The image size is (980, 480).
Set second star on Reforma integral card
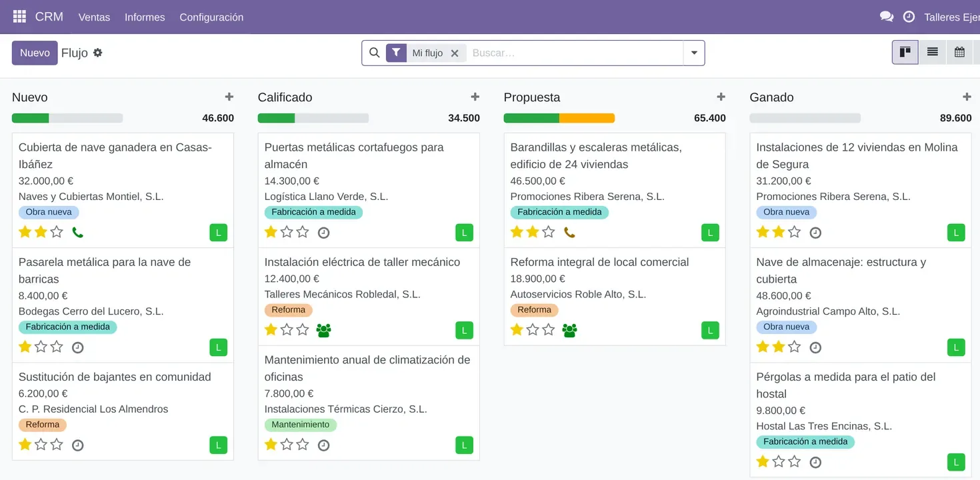(x=533, y=329)
